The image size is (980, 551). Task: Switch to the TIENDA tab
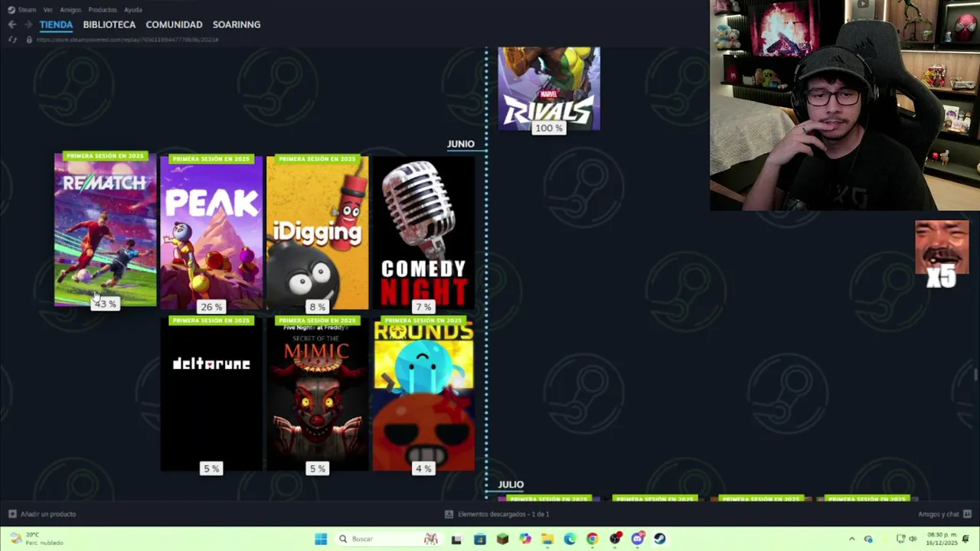coord(56,24)
